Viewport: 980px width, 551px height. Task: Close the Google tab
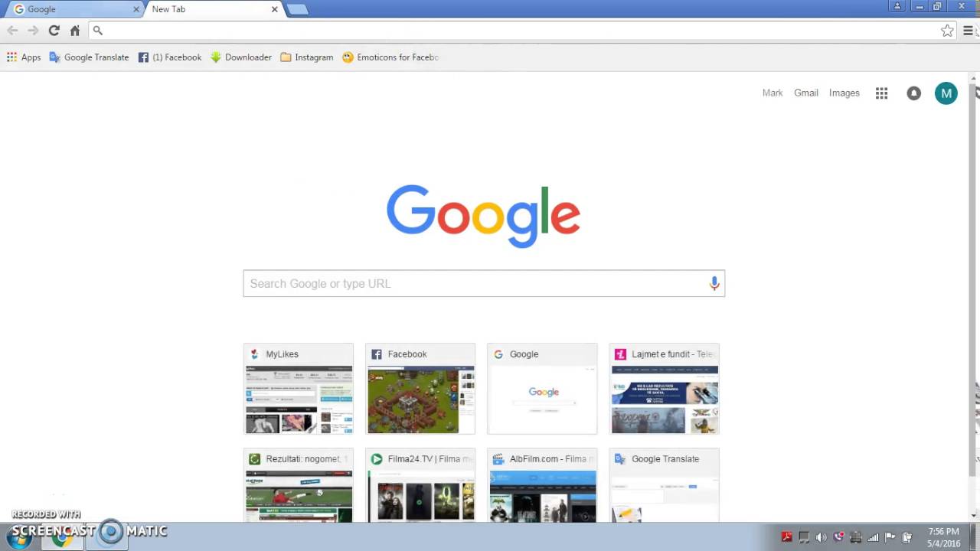[x=136, y=9]
